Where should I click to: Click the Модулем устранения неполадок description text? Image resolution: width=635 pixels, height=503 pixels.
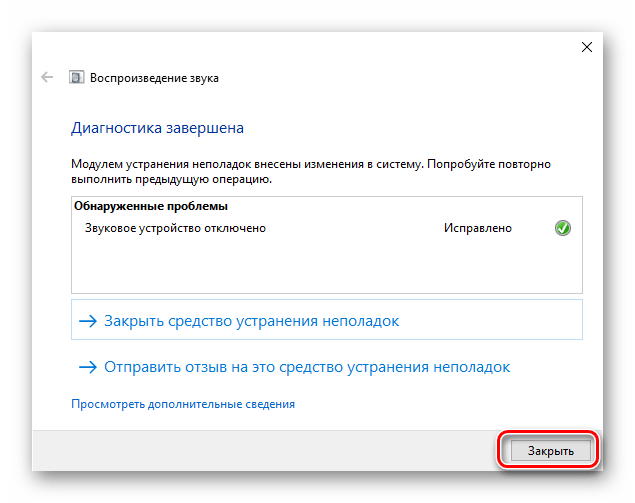(311, 171)
